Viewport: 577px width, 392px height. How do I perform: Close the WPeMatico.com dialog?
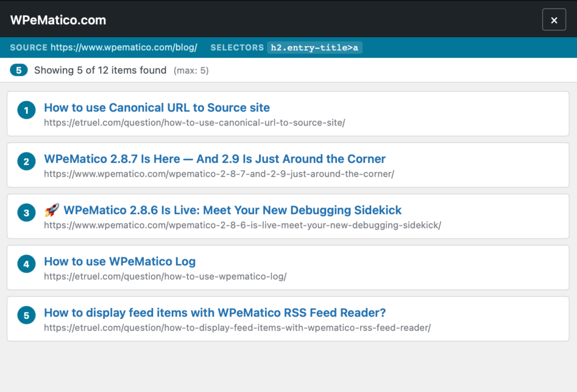tap(554, 20)
